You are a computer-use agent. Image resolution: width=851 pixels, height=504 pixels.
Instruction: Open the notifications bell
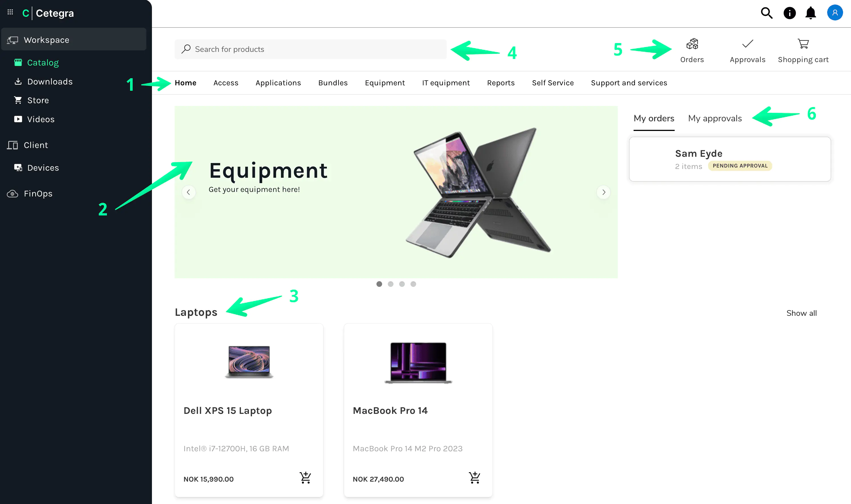(x=810, y=13)
